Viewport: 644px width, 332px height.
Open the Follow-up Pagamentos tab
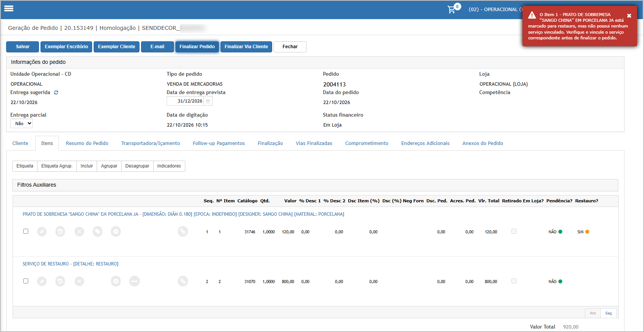pos(219,143)
